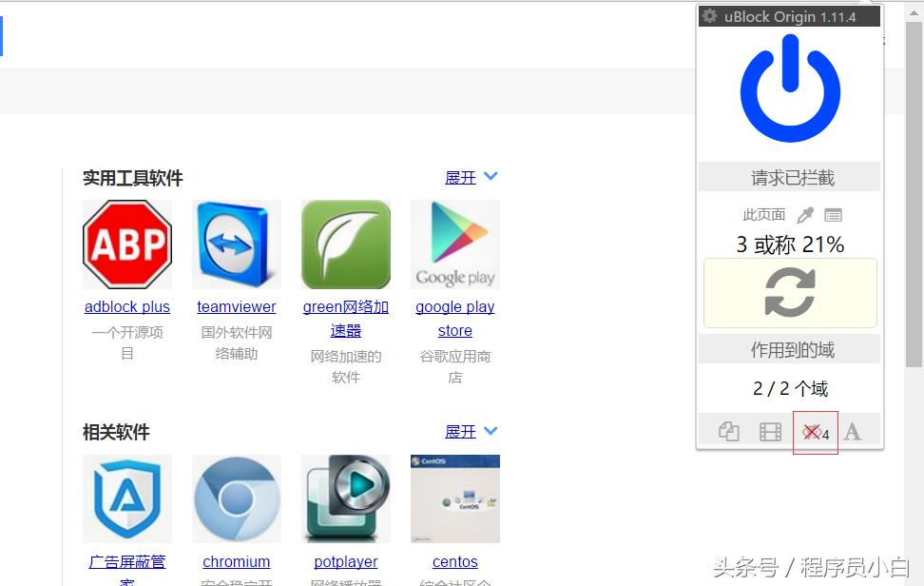Select the 实用工具软件 heading
The width and height of the screenshot is (924, 586).
(x=132, y=178)
